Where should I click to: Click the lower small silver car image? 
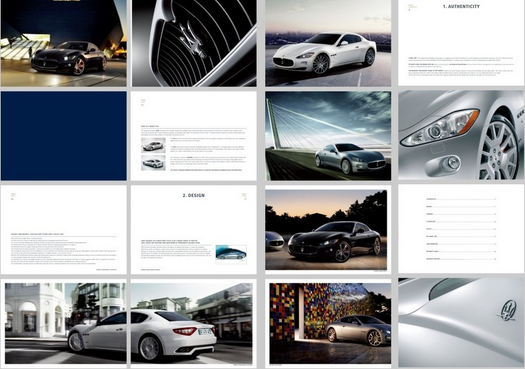point(153,163)
